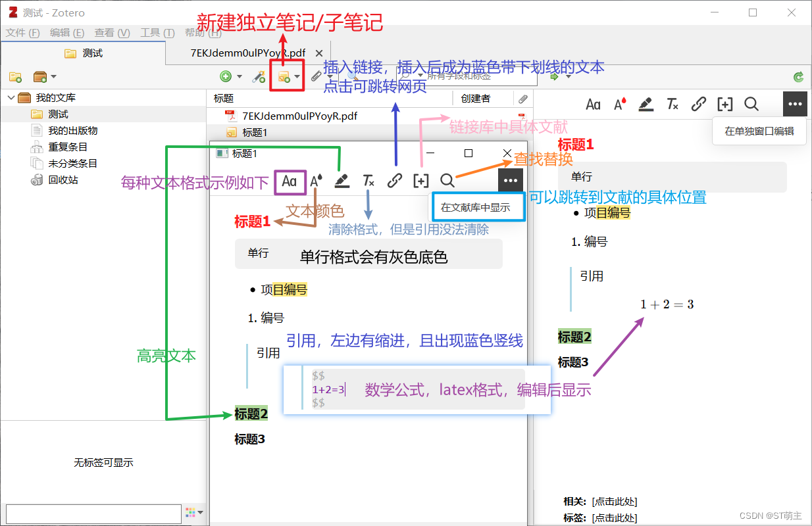Click the Add Attachment paperclip icon
The width and height of the screenshot is (812, 526).
click(x=315, y=77)
